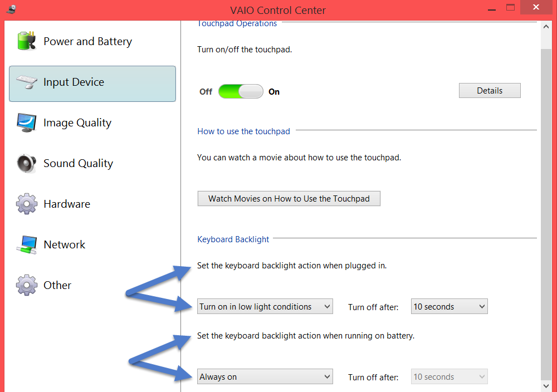Click text about watching a touchpad movie
557x392 pixels.
(299, 158)
